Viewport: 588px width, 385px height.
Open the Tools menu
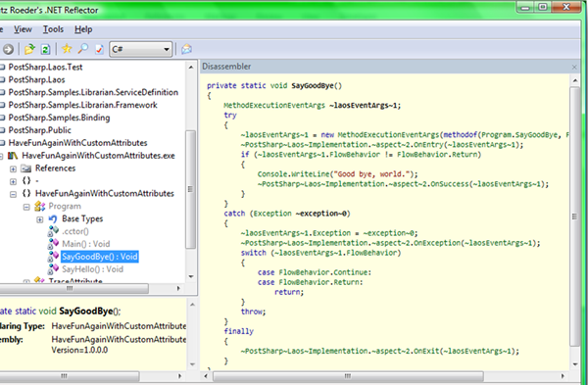(x=53, y=29)
